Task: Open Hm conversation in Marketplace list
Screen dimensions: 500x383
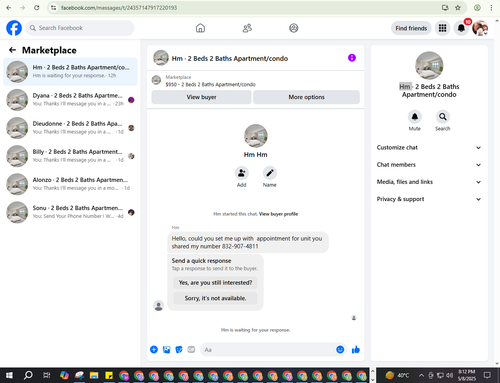Action: (70, 72)
